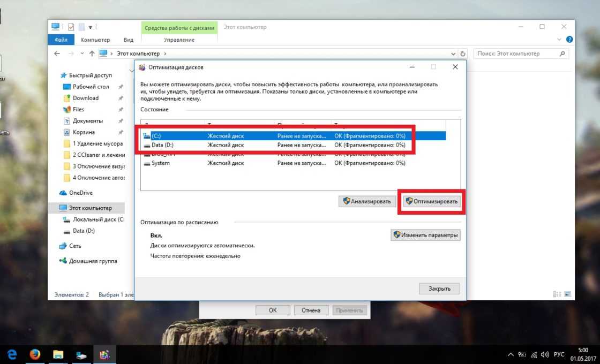This screenshot has height=364, width=600.
Task: Open folder 4 Отключение автозагрузки
Action: pos(94,178)
